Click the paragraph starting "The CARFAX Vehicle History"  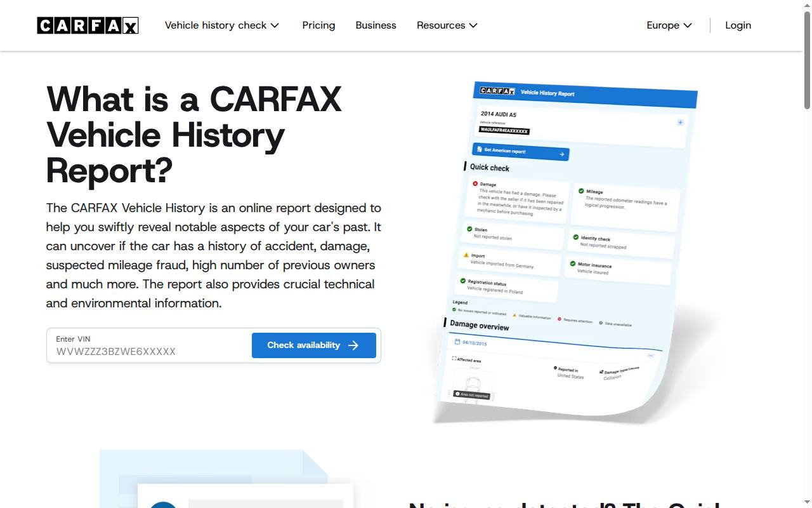point(214,255)
